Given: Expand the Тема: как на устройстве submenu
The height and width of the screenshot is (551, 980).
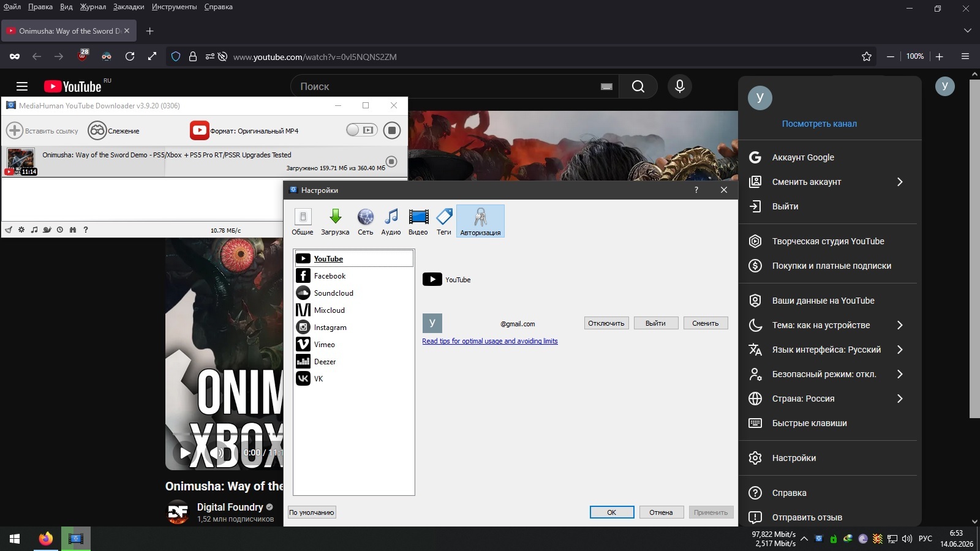Looking at the screenshot, I should [x=827, y=325].
